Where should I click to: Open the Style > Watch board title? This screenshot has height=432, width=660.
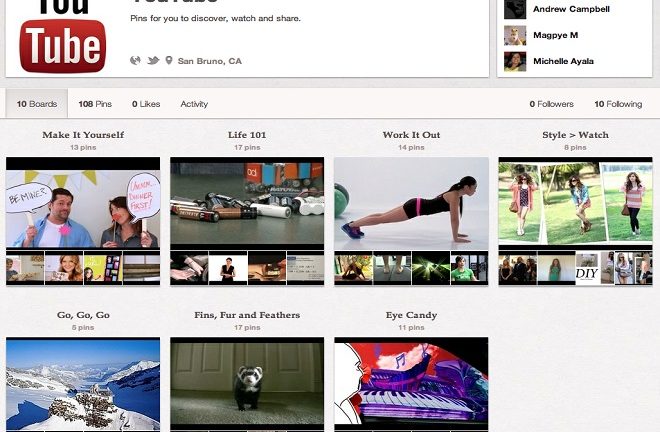tap(575, 135)
